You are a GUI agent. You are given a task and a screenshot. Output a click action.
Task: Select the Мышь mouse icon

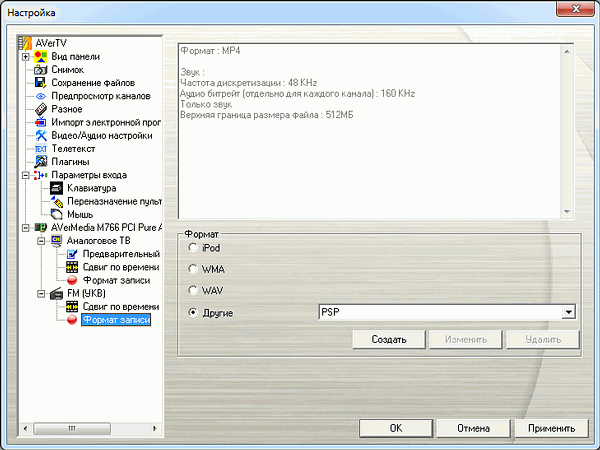coord(57,214)
